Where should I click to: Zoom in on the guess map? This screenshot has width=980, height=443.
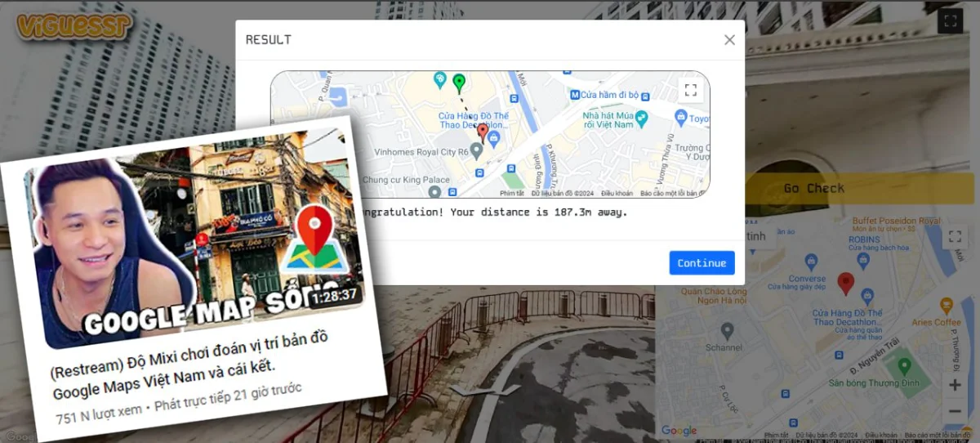(x=955, y=384)
